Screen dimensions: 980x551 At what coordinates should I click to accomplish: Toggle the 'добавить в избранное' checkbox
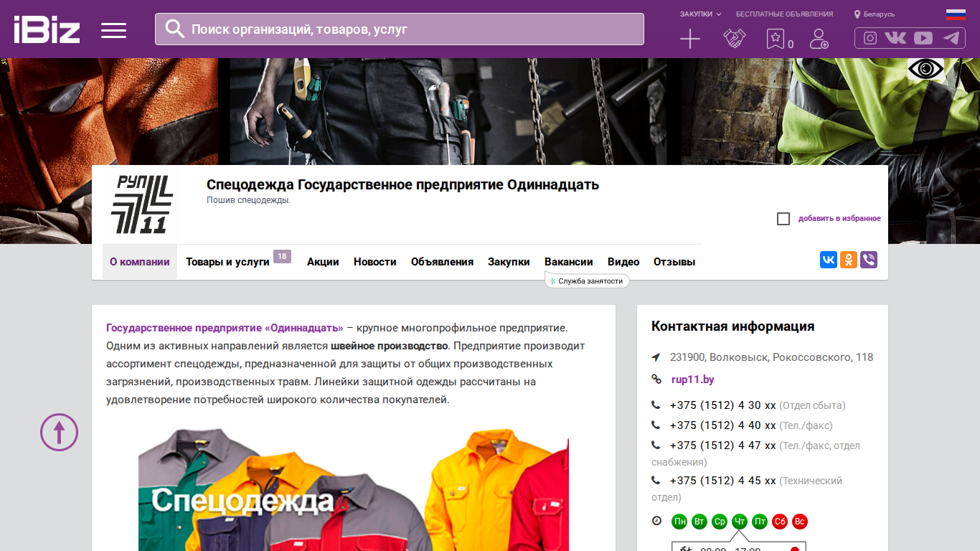point(783,219)
